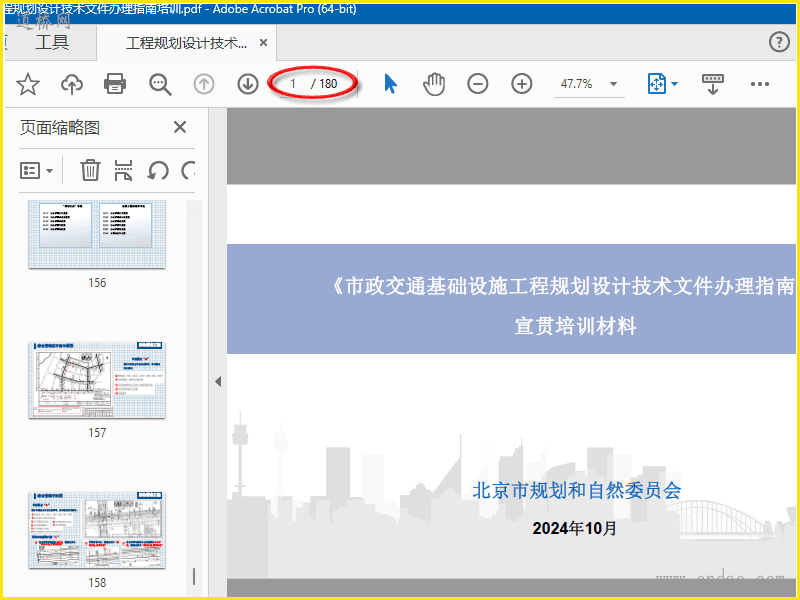Close the 工程规划设计技术 document tab
This screenshot has width=800, height=600.
click(263, 43)
